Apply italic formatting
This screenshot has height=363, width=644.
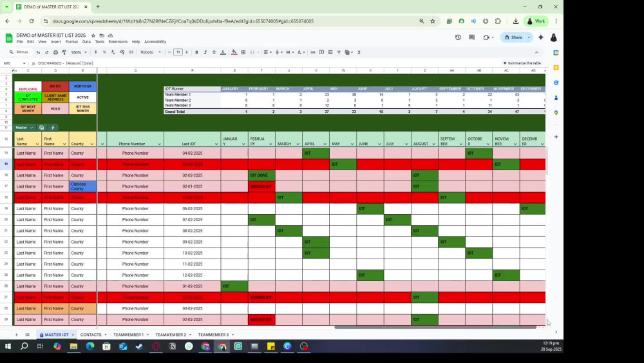point(205,52)
